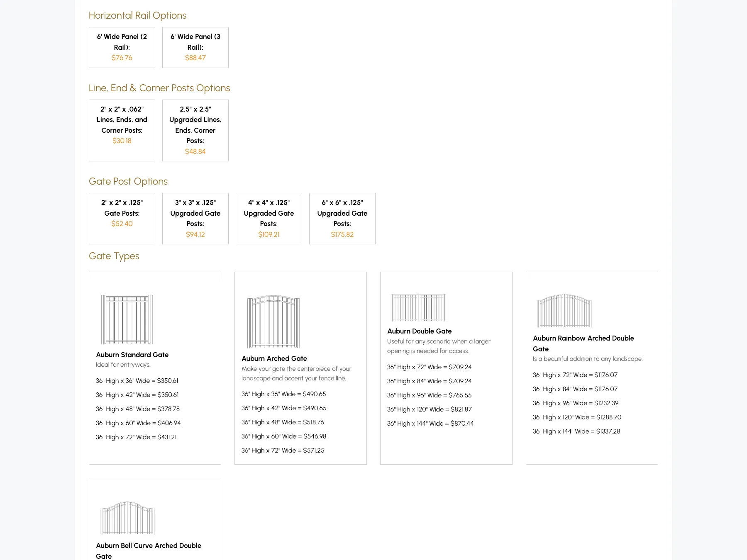The height and width of the screenshot is (560, 747).
Task: Select Rainbow Arched 36" x 72" Wide = $1176.07
Action: (x=575, y=375)
